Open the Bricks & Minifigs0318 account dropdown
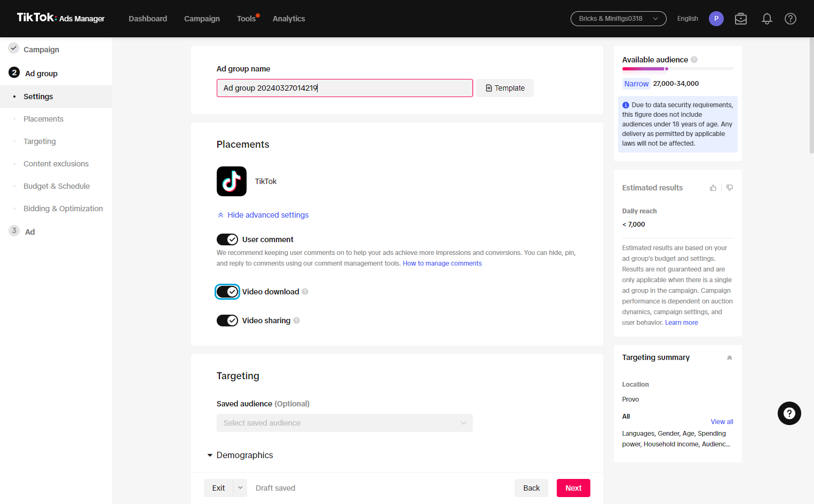The image size is (814, 504). [x=619, y=19]
